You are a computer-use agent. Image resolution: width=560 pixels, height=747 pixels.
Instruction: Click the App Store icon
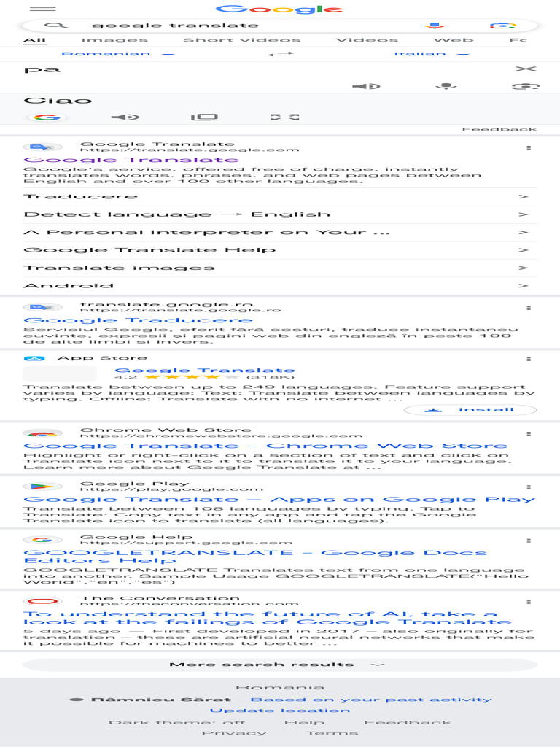point(34,358)
